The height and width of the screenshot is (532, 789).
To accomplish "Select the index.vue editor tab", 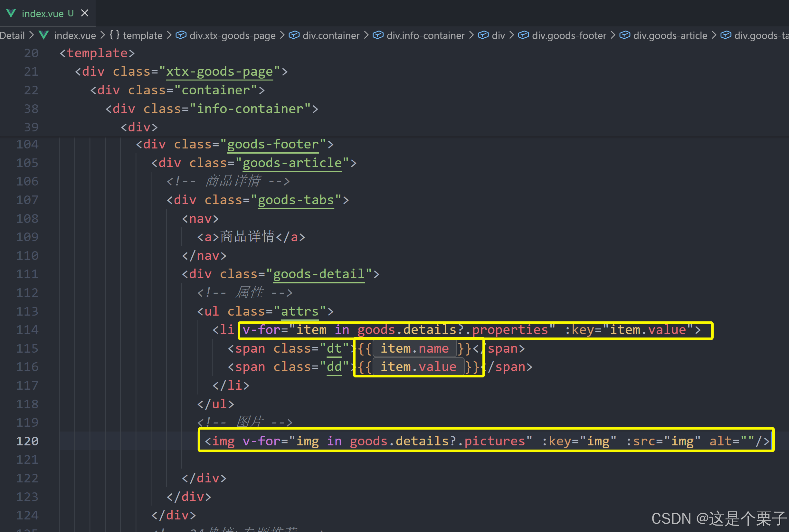I will tap(43, 14).
